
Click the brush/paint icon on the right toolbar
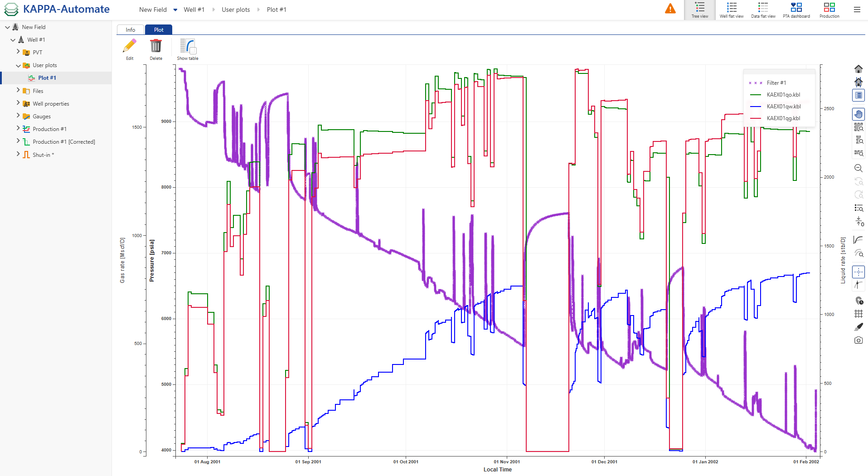pos(858,326)
